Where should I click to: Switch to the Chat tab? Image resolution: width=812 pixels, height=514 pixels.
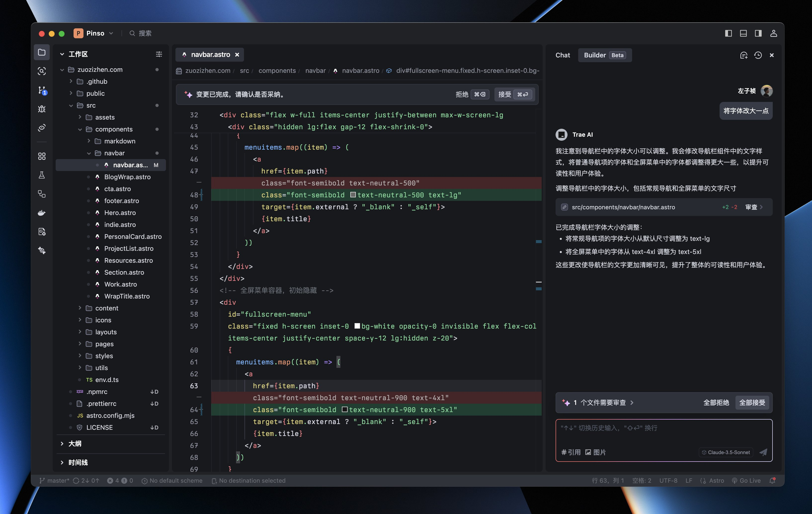coord(563,55)
